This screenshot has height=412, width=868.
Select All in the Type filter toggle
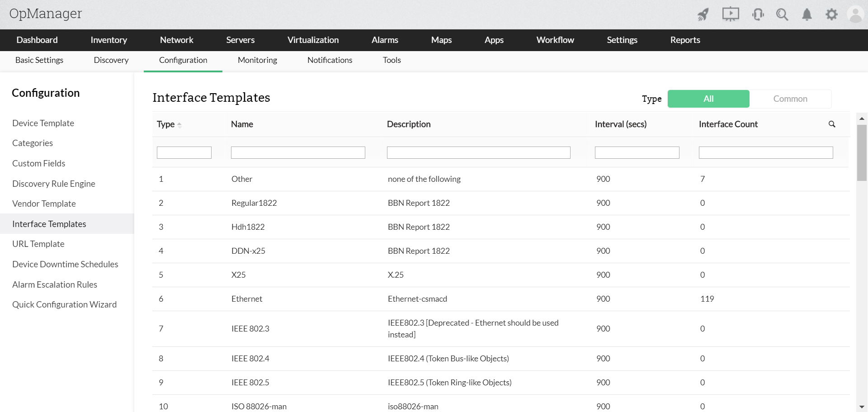708,99
